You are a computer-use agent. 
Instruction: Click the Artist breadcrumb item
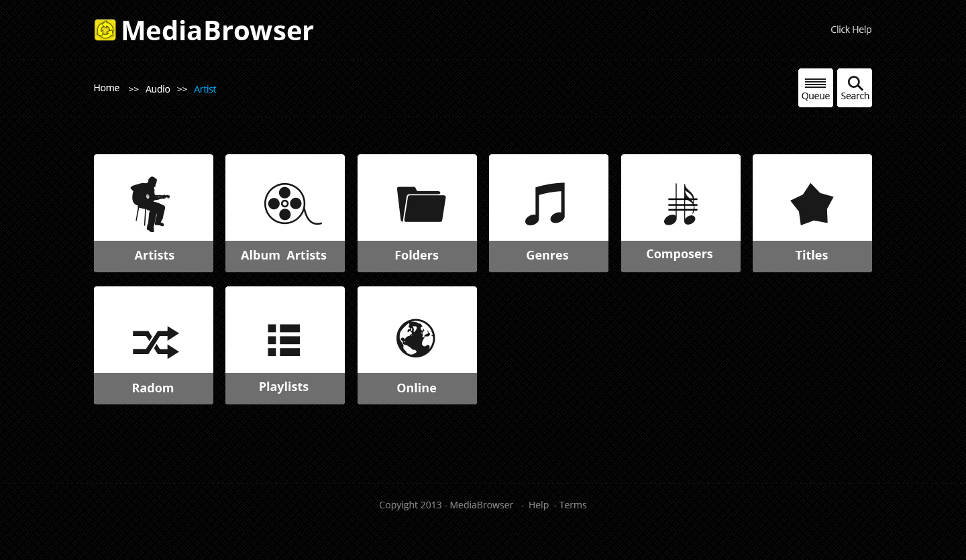pos(205,89)
